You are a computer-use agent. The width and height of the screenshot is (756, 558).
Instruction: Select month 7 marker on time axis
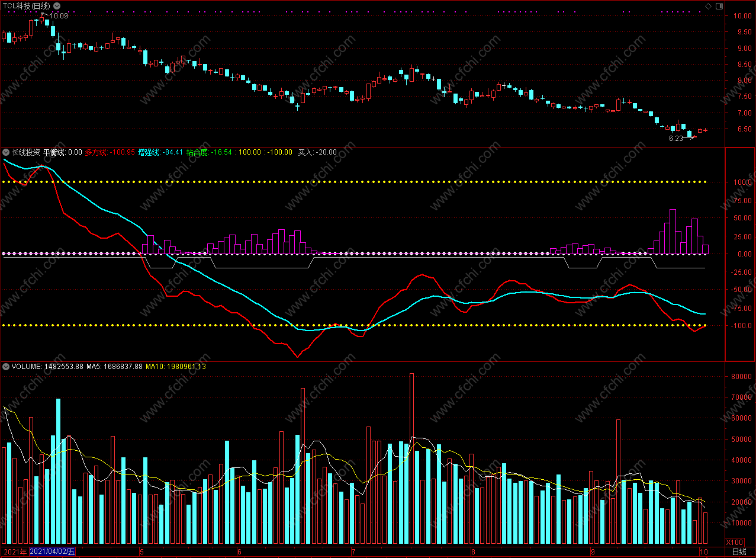pos(353,552)
